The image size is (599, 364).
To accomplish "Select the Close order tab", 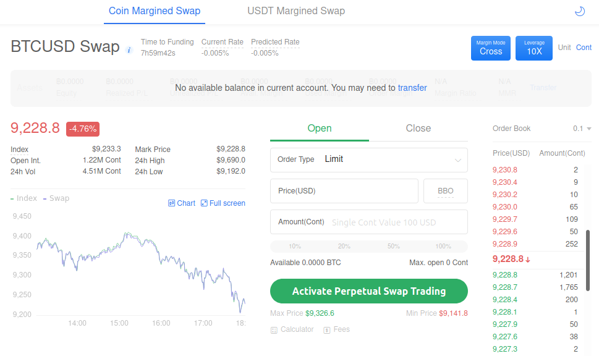I will pos(418,129).
